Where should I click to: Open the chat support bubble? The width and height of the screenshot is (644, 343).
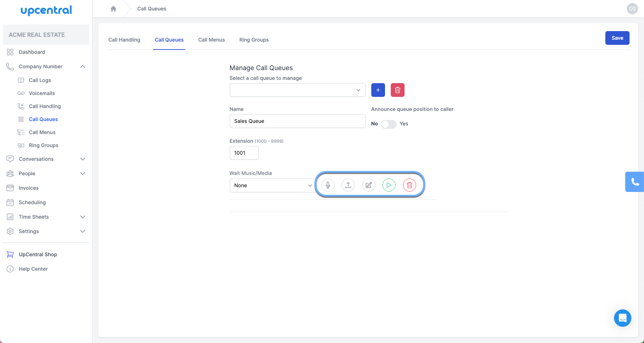pos(622,318)
